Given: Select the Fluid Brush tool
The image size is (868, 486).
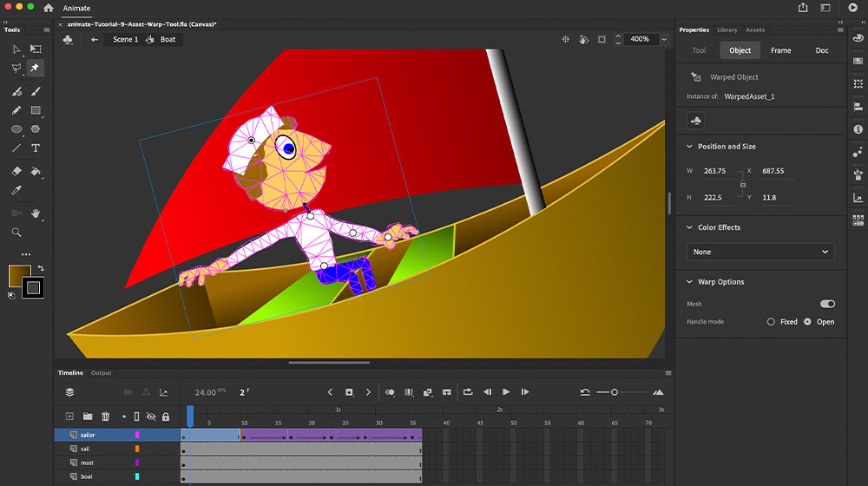Looking at the screenshot, I should coord(16,91).
